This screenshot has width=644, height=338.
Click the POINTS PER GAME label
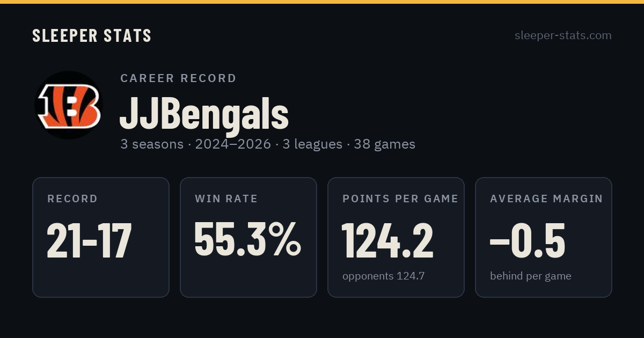[x=400, y=199]
